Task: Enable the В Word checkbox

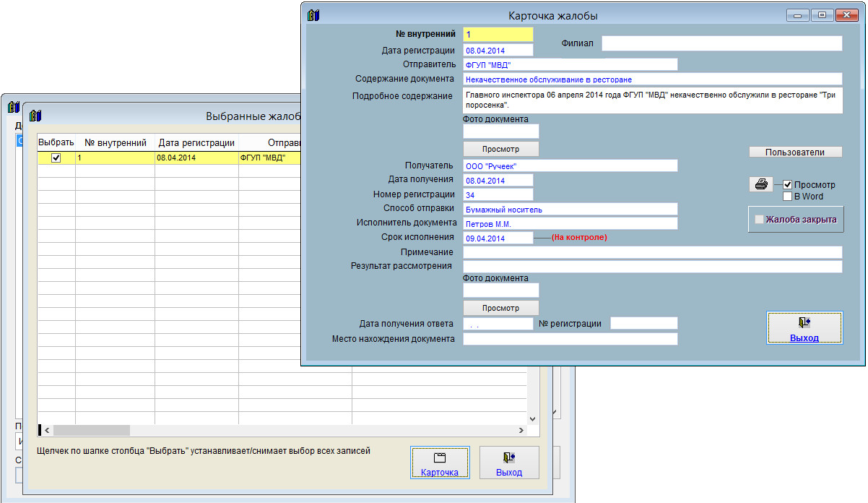Action: point(788,196)
